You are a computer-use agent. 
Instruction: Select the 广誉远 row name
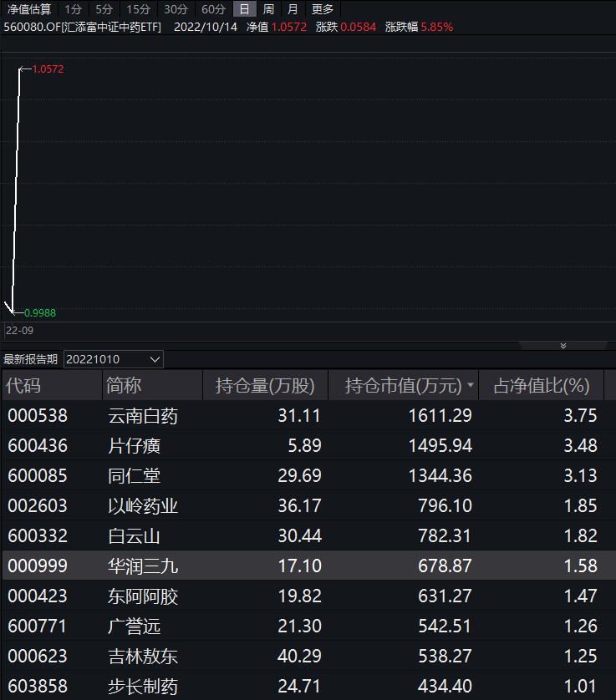coord(134,626)
